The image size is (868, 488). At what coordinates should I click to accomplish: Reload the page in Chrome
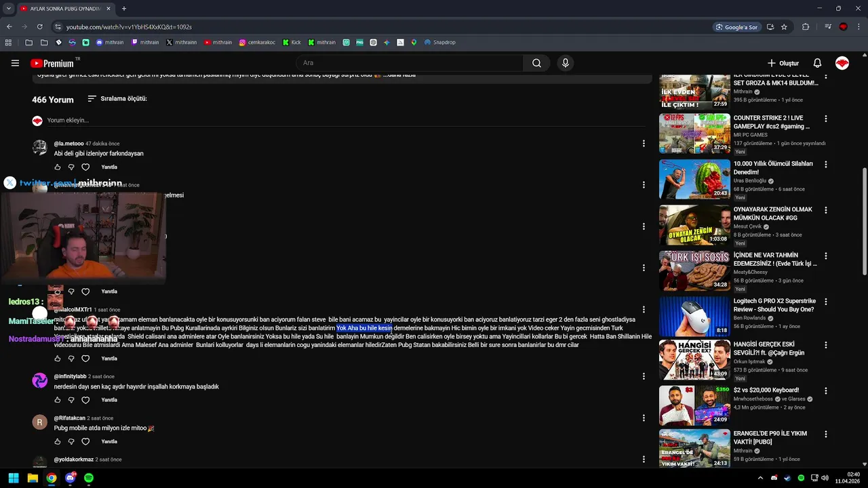(x=40, y=27)
